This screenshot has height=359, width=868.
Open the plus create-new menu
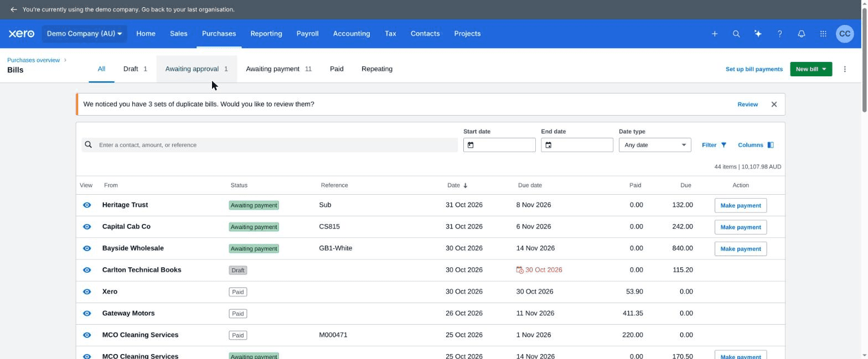tap(715, 34)
